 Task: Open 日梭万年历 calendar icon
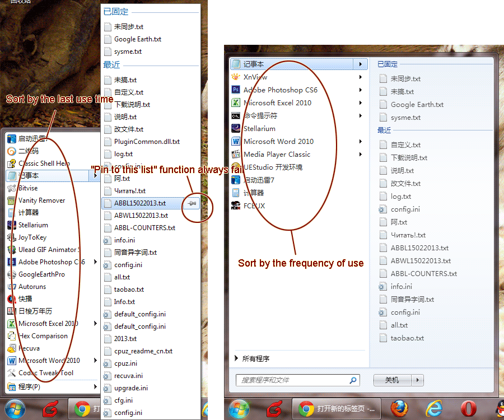click(x=12, y=311)
